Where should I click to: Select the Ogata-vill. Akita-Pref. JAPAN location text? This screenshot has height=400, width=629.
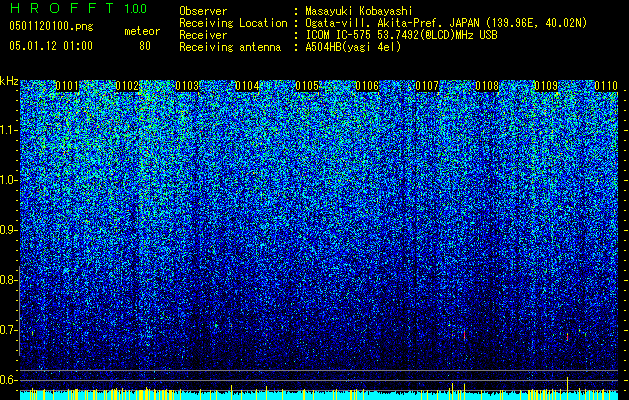tap(446, 23)
